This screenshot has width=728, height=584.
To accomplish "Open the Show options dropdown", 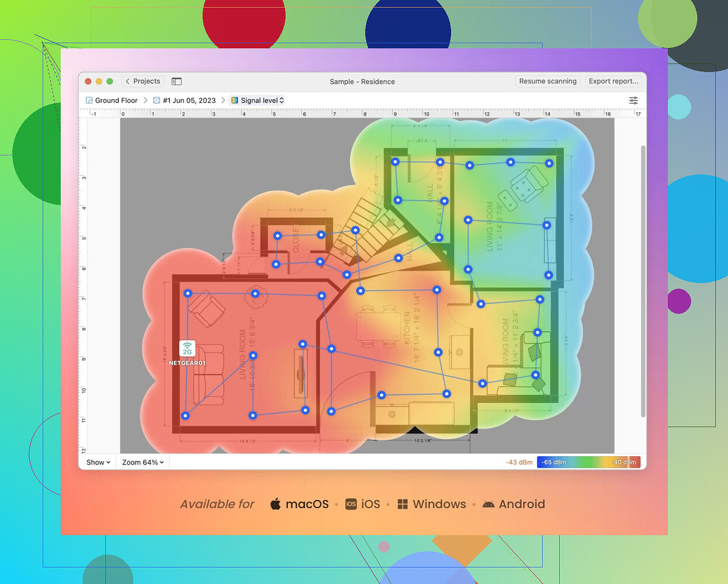I will pos(97,462).
